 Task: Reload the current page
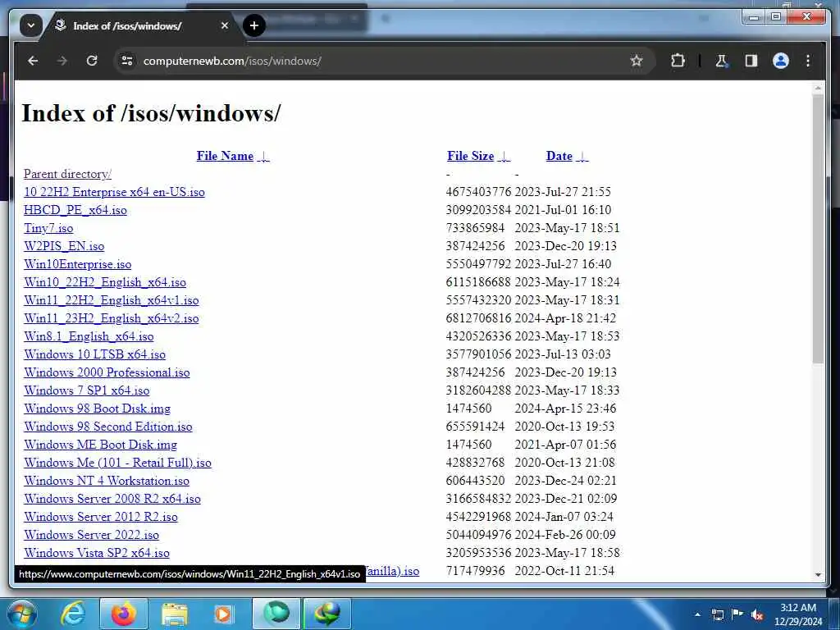[92, 61]
